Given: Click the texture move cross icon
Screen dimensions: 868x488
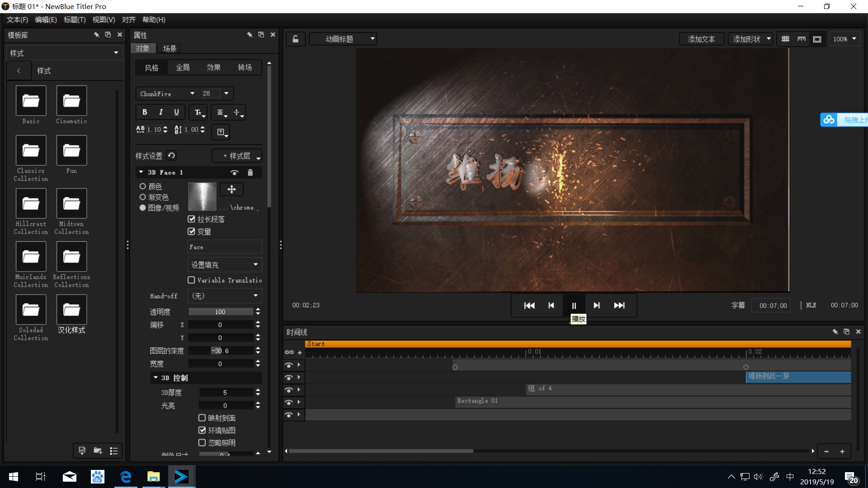Looking at the screenshot, I should (231, 189).
